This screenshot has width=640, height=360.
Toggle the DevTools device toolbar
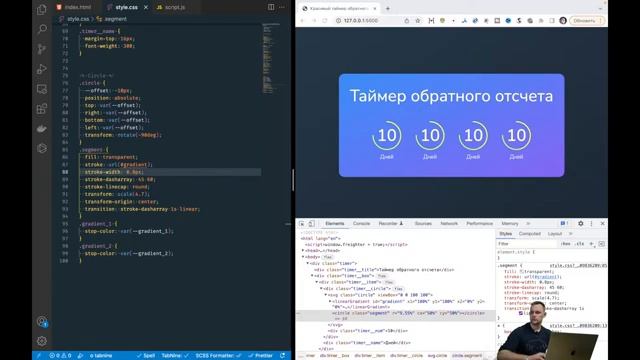tap(311, 224)
